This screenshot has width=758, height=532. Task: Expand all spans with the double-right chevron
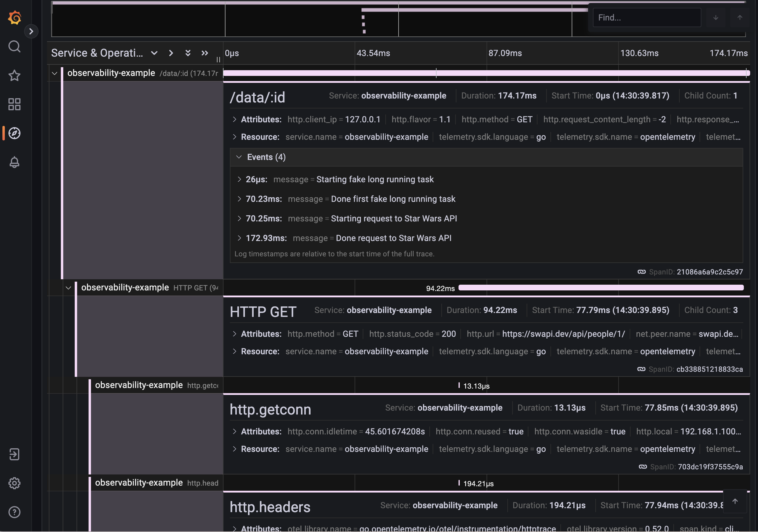tap(205, 53)
